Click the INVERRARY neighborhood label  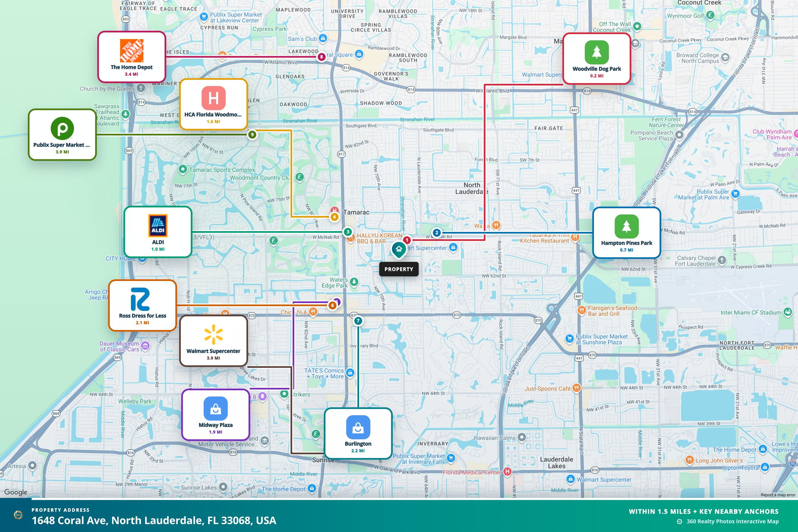pos(433,444)
